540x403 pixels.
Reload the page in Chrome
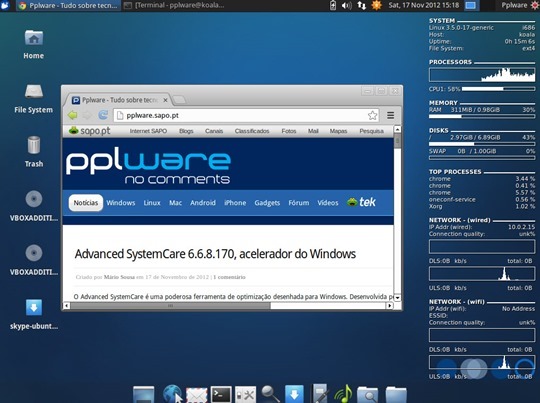pyautogui.click(x=103, y=115)
